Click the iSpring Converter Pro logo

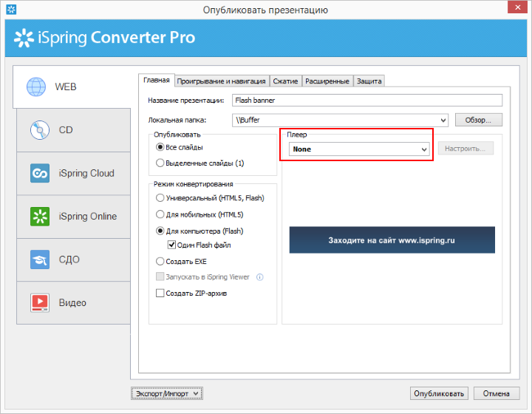[104, 37]
